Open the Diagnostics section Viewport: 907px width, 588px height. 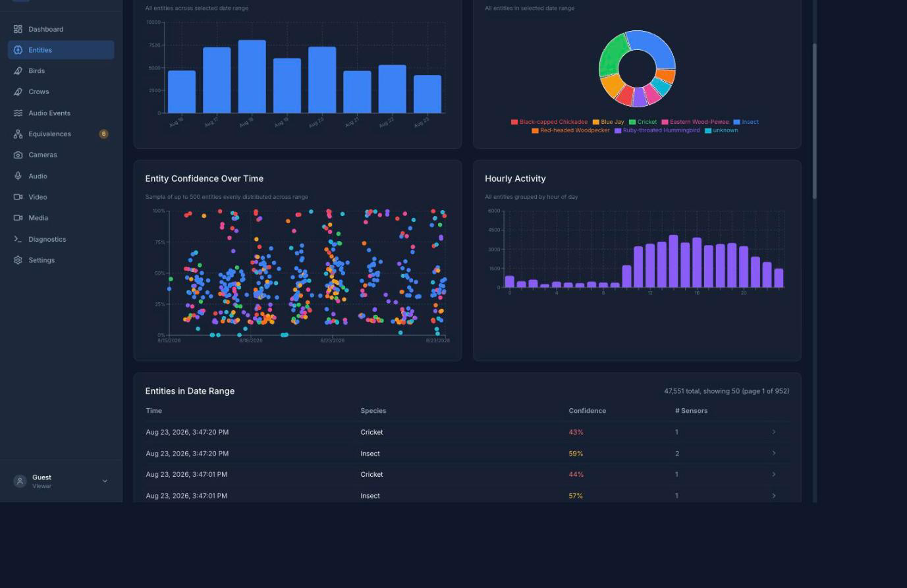click(61, 239)
